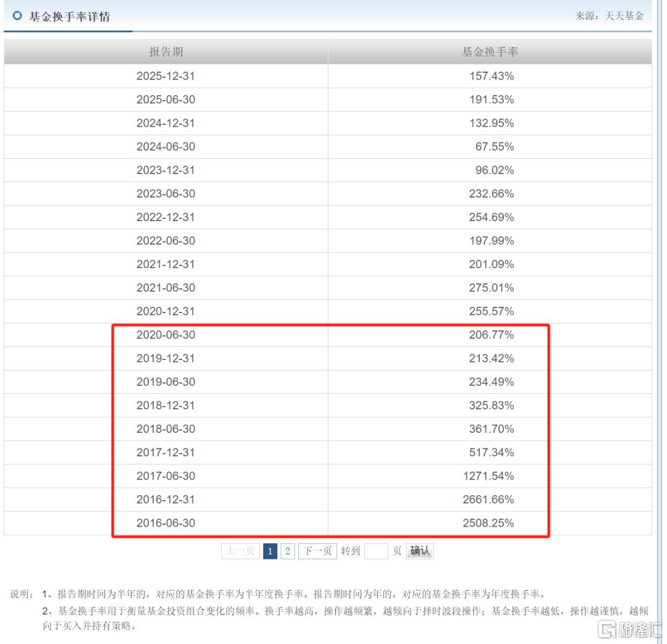Click the 基金换手率详情 section title
667x644 pixels.
pyautogui.click(x=69, y=17)
